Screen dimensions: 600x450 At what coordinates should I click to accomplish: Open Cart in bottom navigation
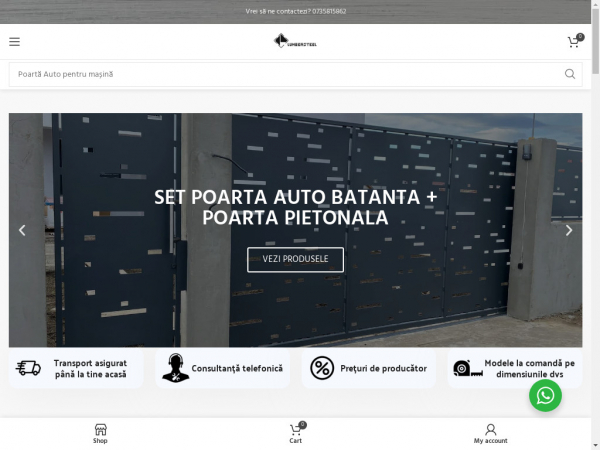295,434
